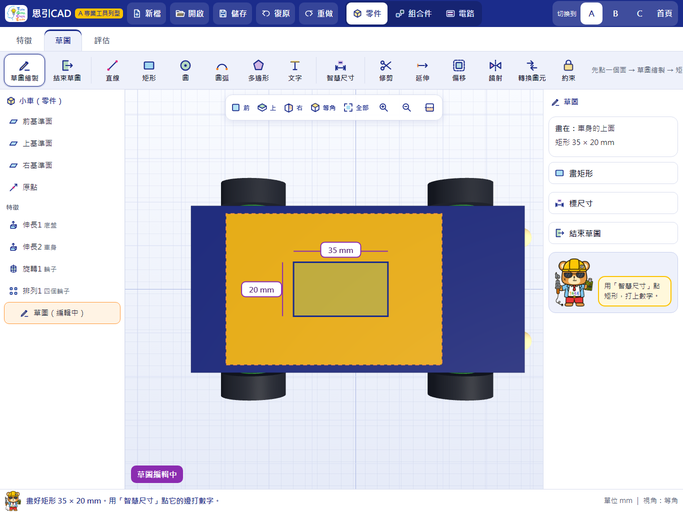
Task: Open the 約束 constraint lock tool
Action: [x=568, y=70]
